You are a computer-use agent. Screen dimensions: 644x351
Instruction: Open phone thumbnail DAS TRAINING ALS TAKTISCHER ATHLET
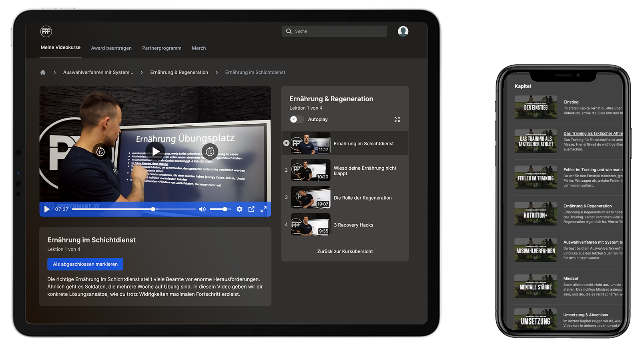point(536,141)
